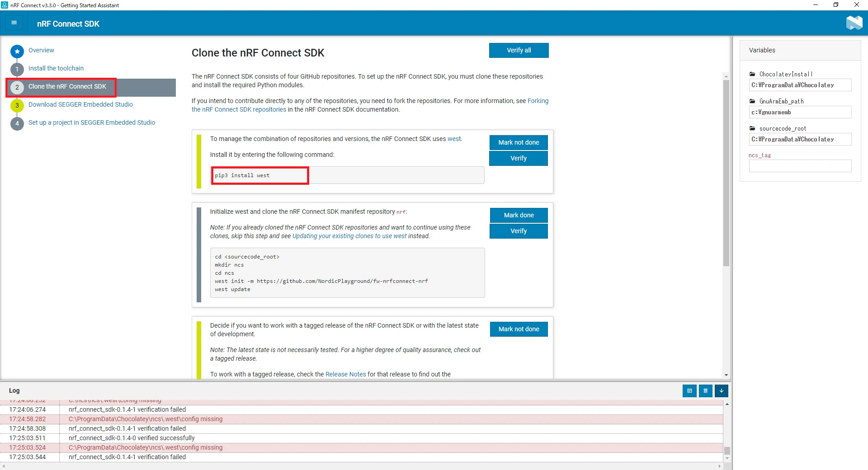Click the ChocolateyInstall folder icon

pyautogui.click(x=752, y=74)
